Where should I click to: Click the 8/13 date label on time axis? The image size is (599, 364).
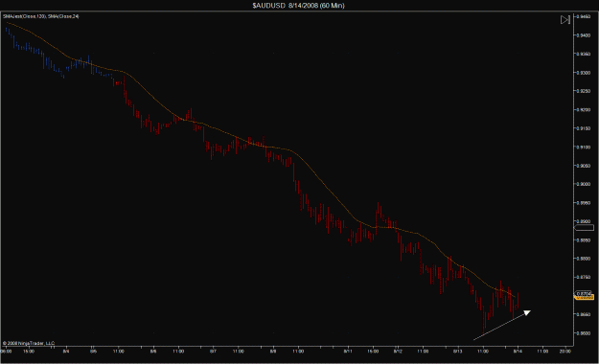click(458, 351)
